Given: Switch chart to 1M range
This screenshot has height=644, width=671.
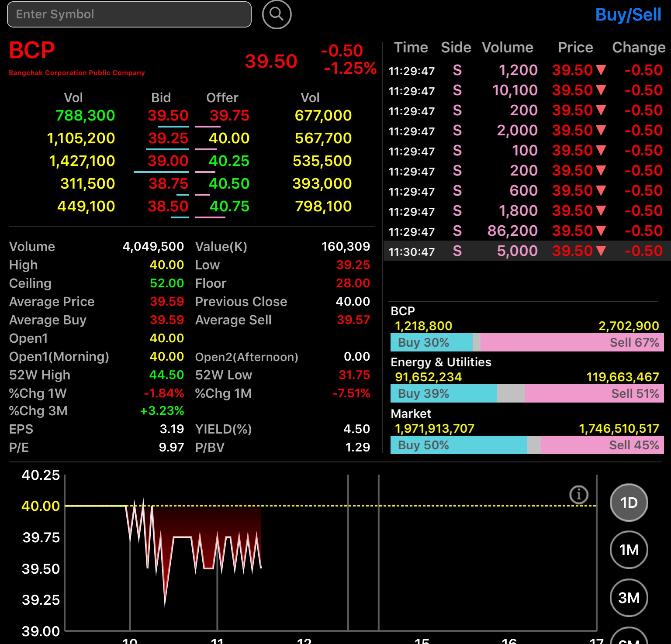Looking at the screenshot, I should pyautogui.click(x=629, y=550).
